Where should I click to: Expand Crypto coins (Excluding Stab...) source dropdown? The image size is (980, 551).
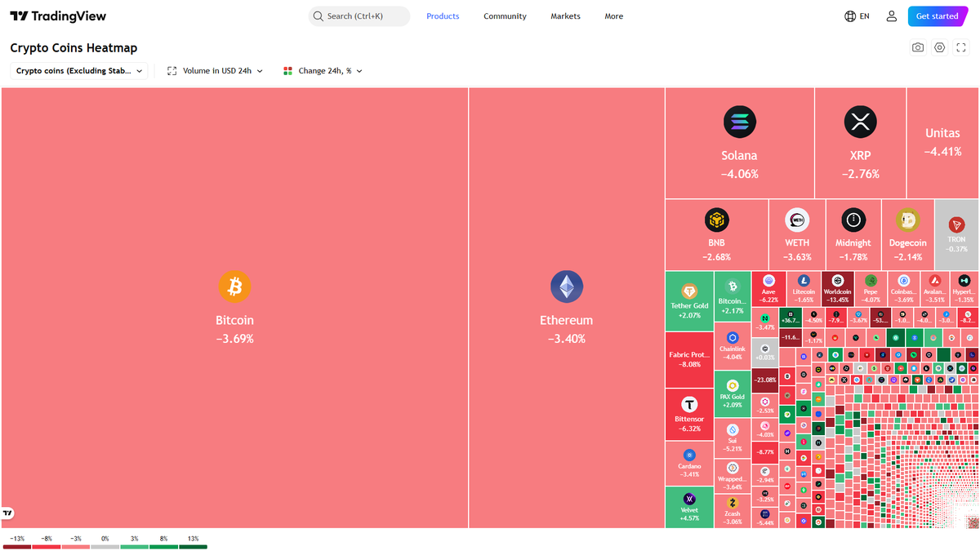[x=79, y=71]
